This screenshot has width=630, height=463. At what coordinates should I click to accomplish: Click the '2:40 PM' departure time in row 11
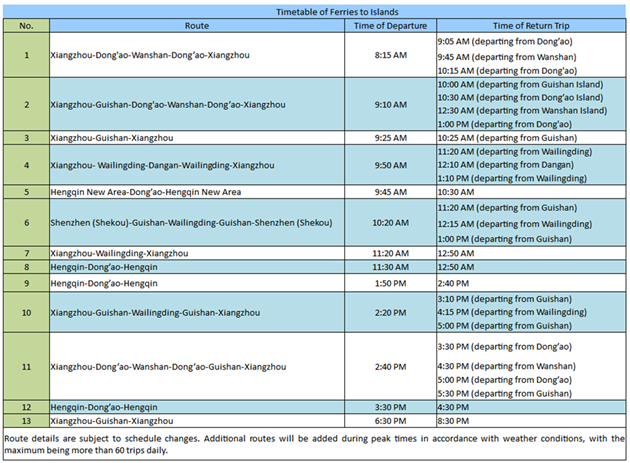391,367
